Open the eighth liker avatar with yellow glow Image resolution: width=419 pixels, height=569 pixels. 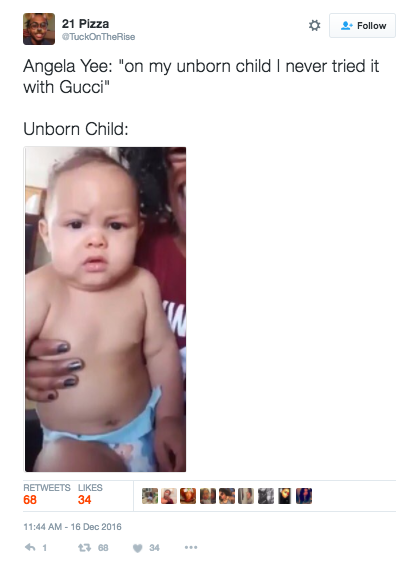(x=284, y=496)
